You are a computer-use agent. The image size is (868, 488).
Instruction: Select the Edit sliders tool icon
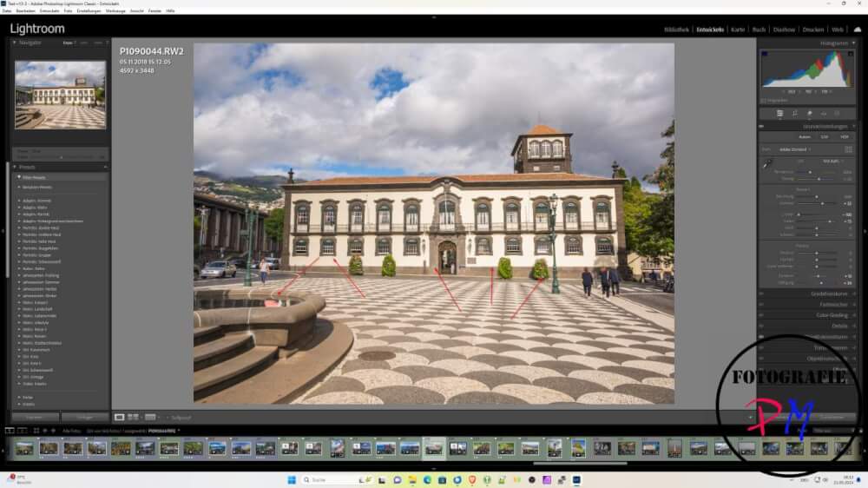click(x=779, y=114)
